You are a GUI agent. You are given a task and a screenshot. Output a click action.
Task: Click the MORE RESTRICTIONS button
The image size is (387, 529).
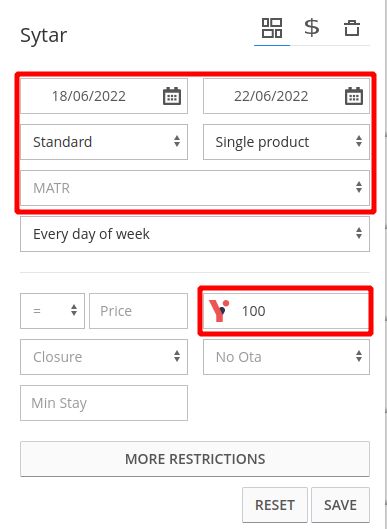195,459
